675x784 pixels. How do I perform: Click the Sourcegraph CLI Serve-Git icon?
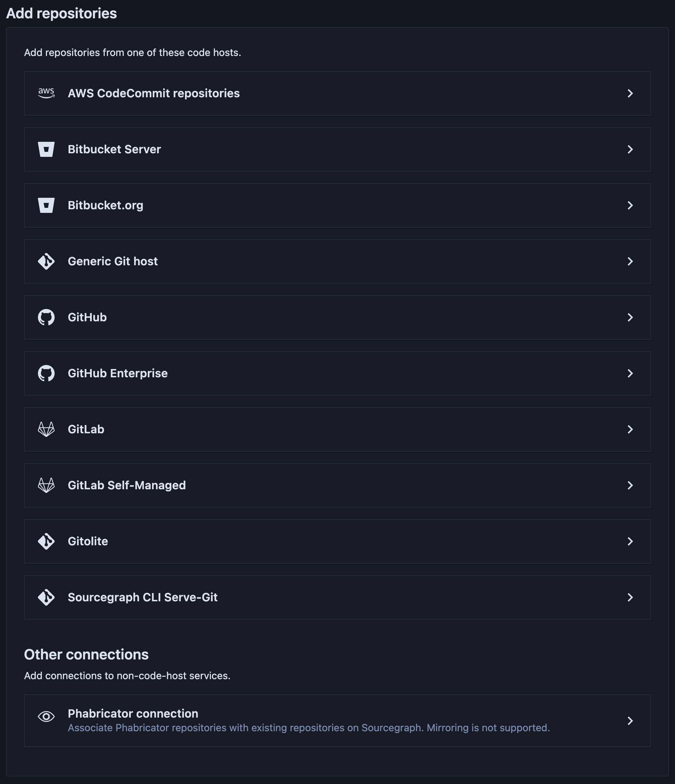[46, 597]
